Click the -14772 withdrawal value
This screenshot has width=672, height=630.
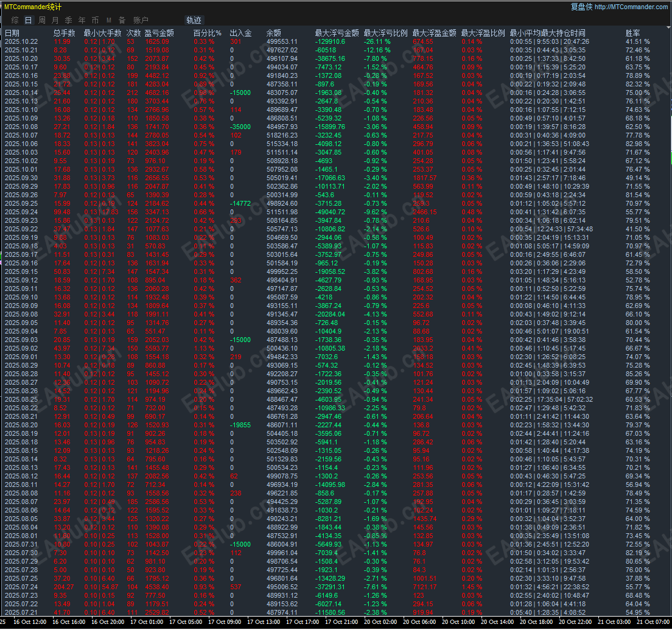240,203
